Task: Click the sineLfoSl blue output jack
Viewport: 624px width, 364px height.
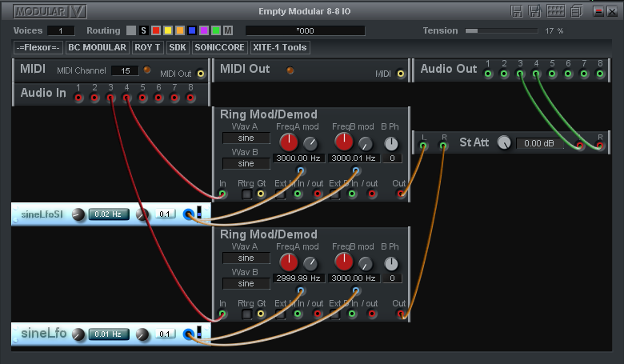Action: point(188,214)
